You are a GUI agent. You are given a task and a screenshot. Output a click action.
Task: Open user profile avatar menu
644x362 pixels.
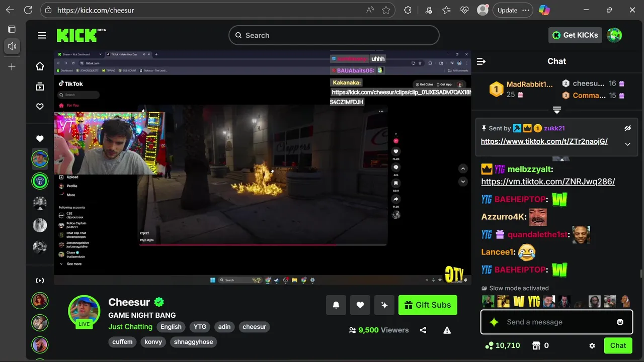click(614, 35)
